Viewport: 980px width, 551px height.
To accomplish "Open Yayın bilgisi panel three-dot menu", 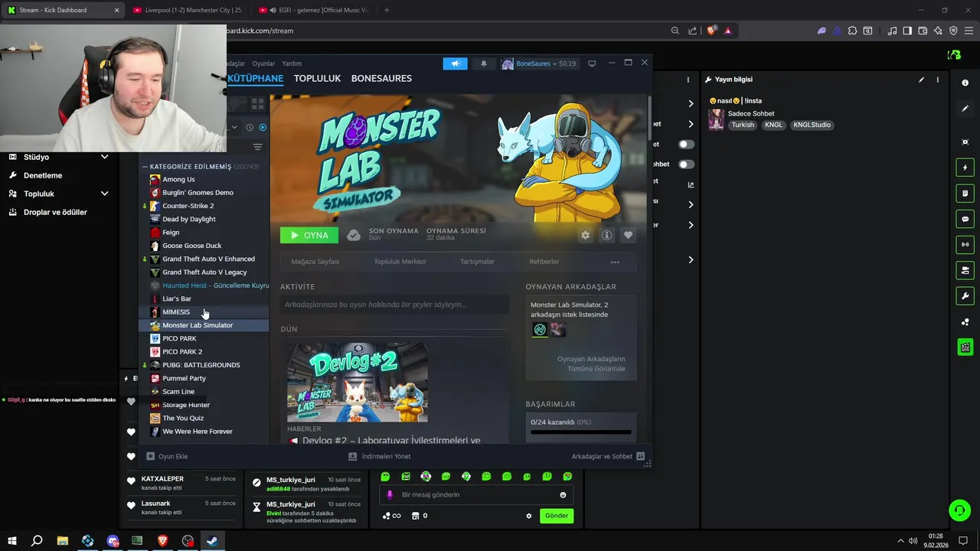I will pyautogui.click(x=938, y=80).
